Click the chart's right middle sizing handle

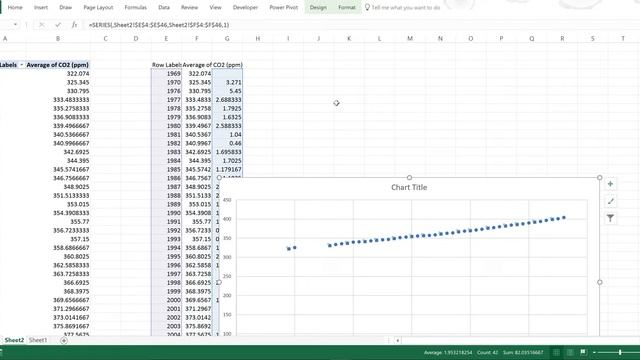pos(600,282)
